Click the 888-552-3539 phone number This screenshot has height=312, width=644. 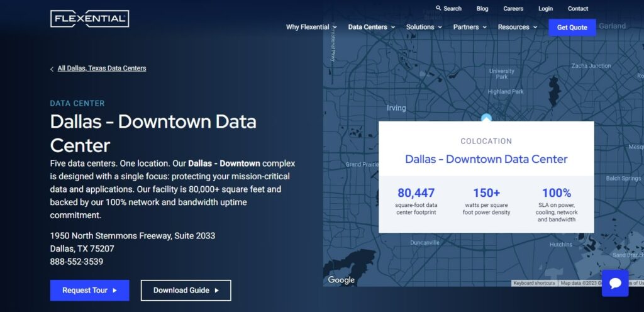76,262
